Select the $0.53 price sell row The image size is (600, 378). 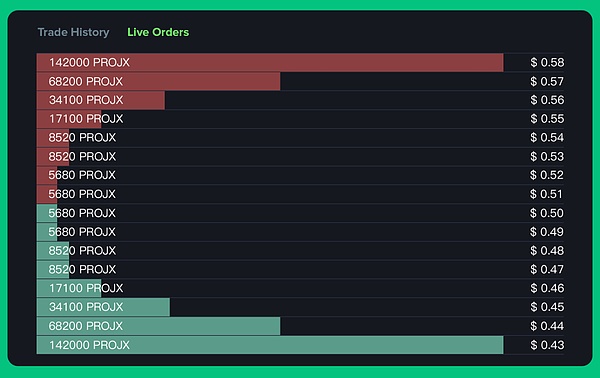coord(300,156)
